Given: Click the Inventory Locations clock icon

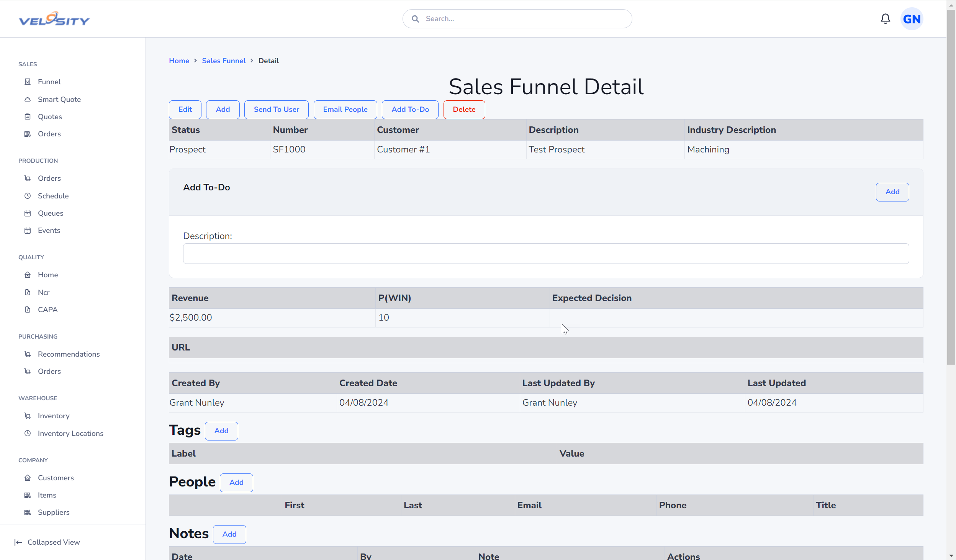Looking at the screenshot, I should click(x=28, y=433).
